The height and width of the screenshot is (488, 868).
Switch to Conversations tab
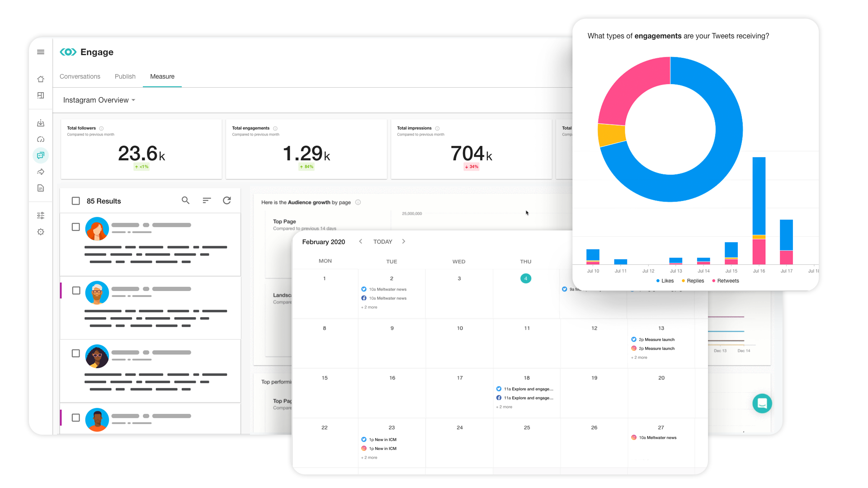pyautogui.click(x=80, y=76)
